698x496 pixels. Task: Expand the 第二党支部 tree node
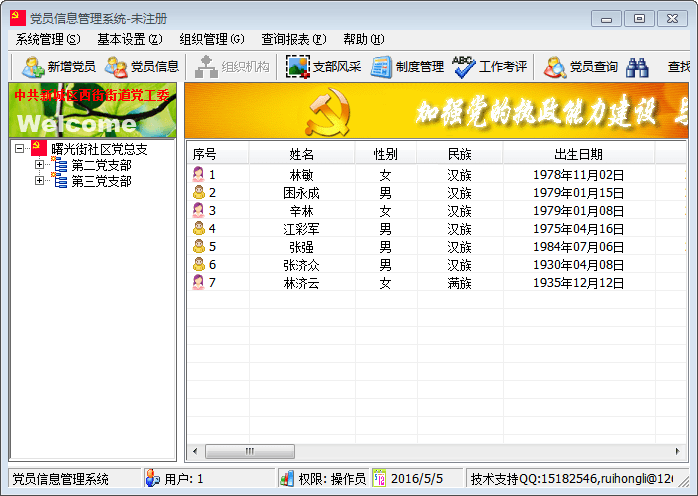point(40,165)
